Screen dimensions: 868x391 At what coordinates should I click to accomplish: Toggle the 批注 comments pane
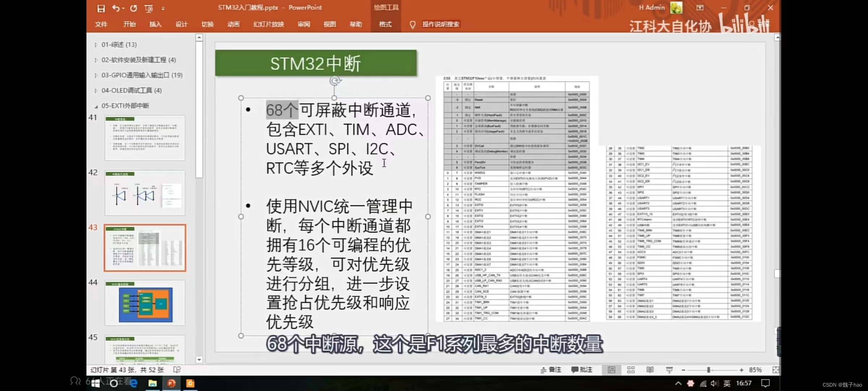pos(582,370)
